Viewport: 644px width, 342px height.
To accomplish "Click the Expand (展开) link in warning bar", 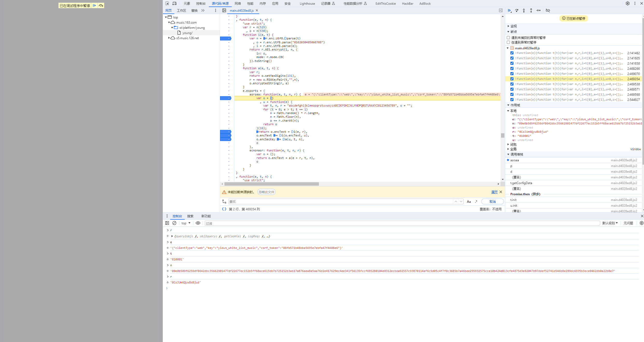I will point(494,192).
